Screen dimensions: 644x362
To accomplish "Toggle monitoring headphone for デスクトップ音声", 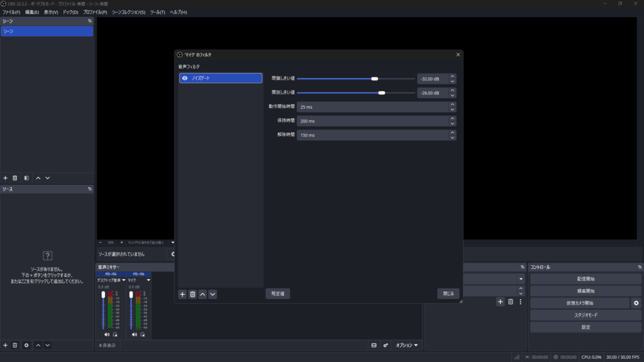I will [x=115, y=334].
